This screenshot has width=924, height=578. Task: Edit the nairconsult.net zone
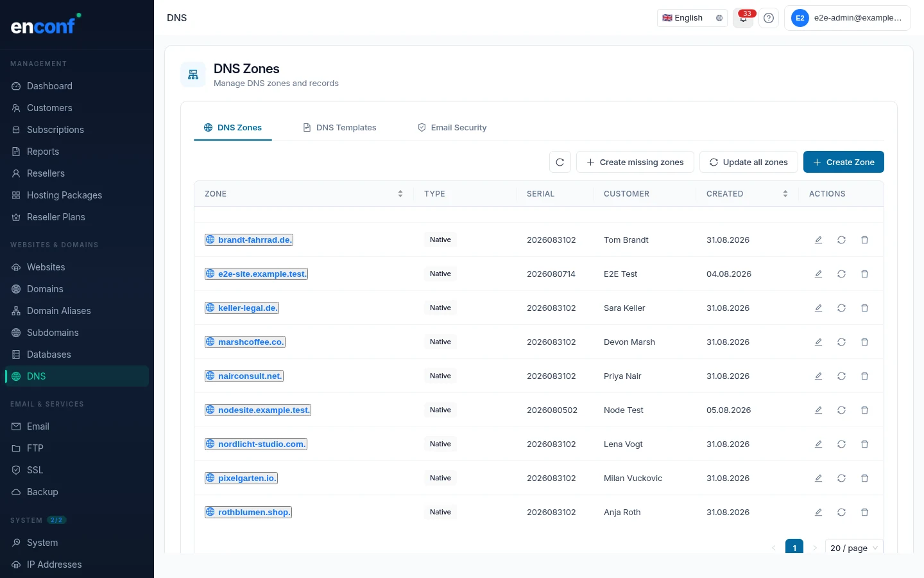click(818, 376)
